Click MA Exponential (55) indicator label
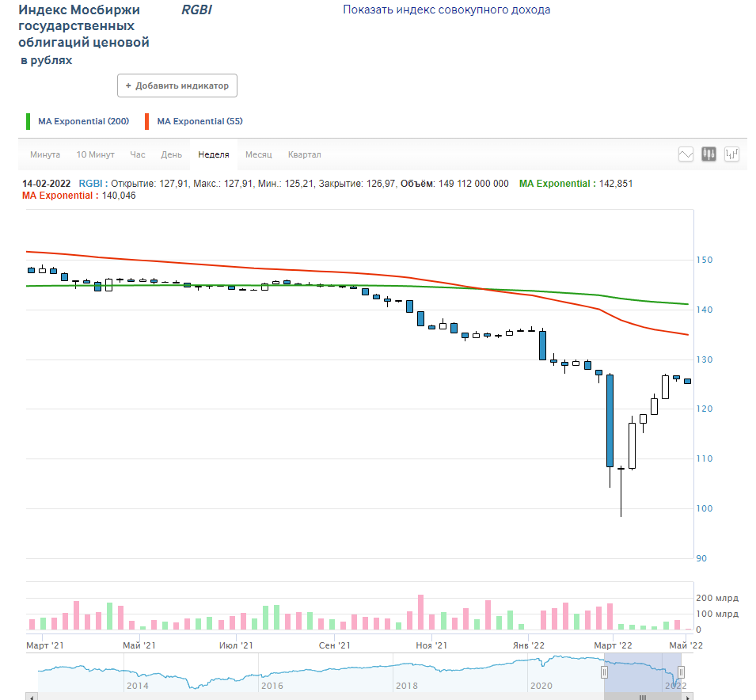 point(199,122)
